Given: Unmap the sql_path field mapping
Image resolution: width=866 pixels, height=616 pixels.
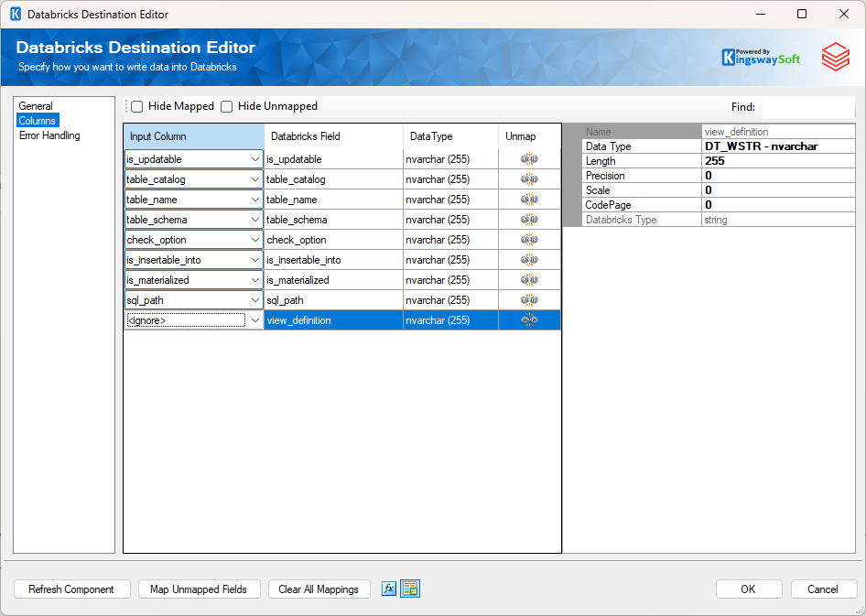Looking at the screenshot, I should [x=529, y=300].
